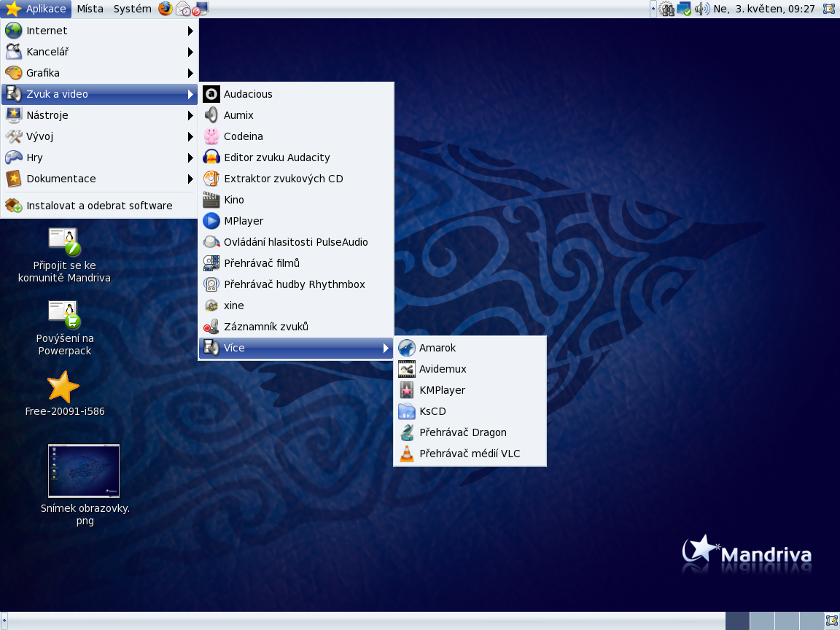Viewport: 840px width, 630px height.
Task: Click the xine icon
Action: pyautogui.click(x=211, y=306)
